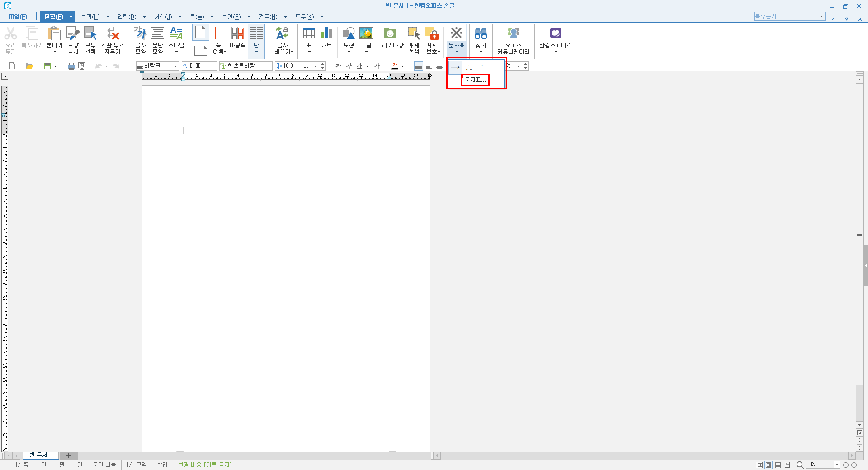
Task: Switch to the 빈 문서 1 tab
Action: [41, 455]
